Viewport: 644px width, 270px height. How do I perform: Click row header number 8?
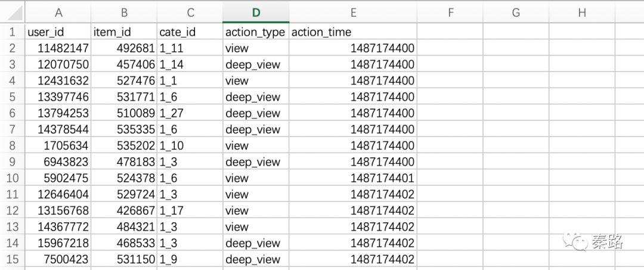[12, 145]
